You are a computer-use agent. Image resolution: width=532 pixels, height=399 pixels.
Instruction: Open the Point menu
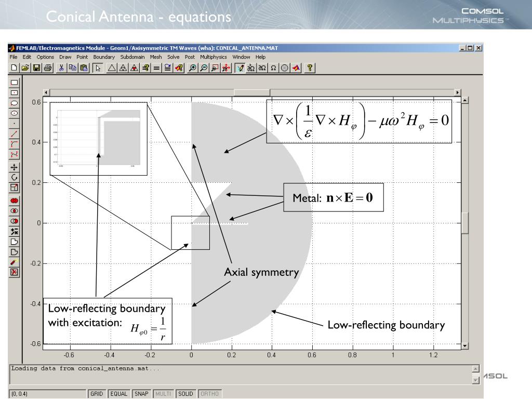click(x=82, y=57)
